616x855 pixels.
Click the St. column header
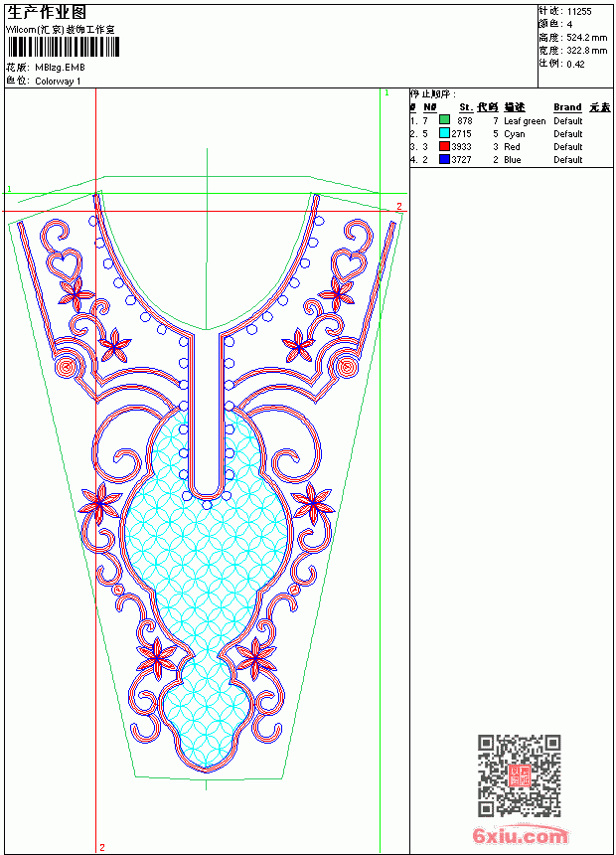coord(466,107)
